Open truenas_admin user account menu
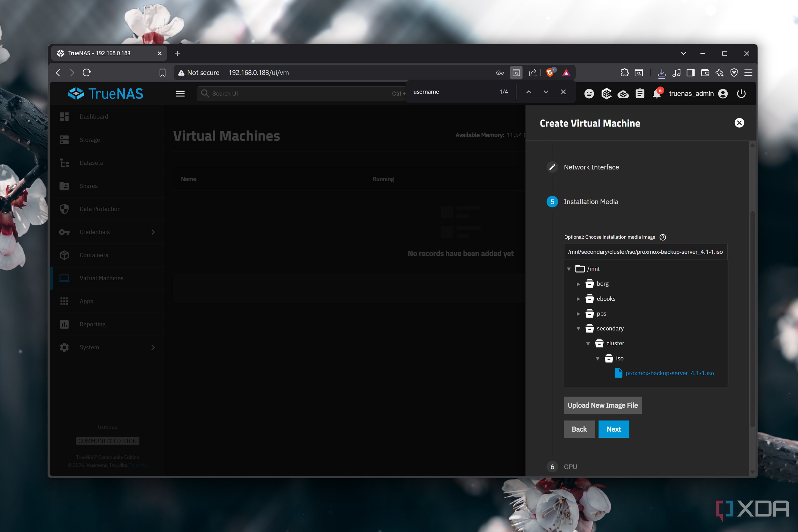Screen dimensions: 798x532 698,94
